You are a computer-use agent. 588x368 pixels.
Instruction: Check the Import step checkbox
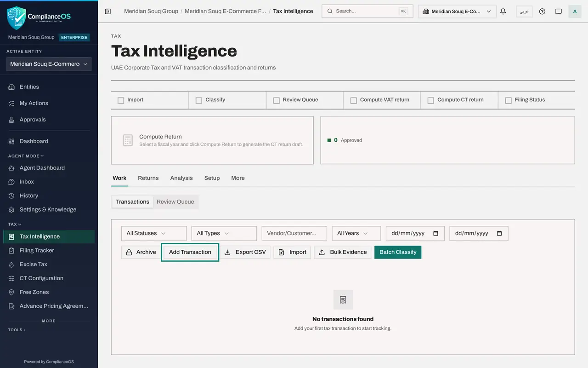pos(121,100)
